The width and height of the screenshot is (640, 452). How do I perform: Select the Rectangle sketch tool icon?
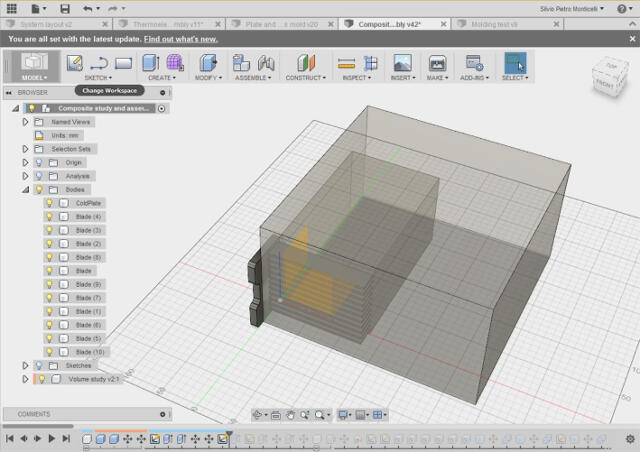click(x=123, y=63)
